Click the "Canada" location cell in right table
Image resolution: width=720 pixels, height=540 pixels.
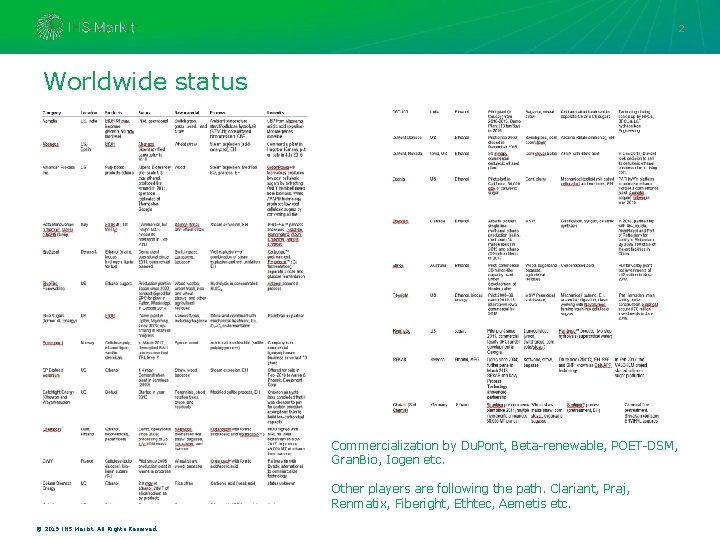(437, 221)
